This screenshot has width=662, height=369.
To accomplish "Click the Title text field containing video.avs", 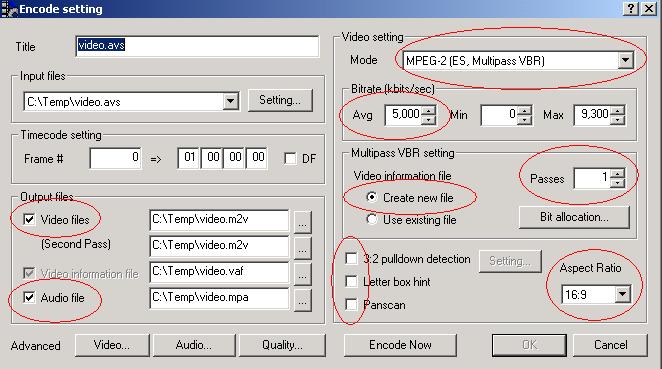I will (197, 46).
